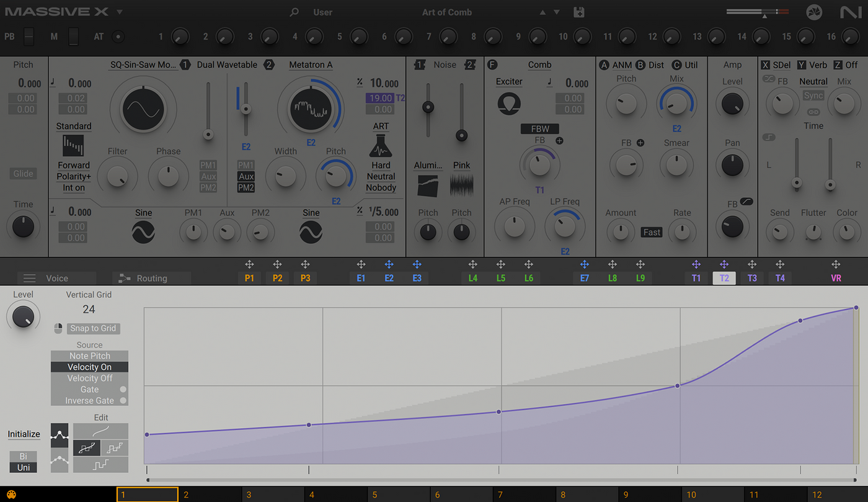
Task: Click the link icon below Sync
Action: click(x=813, y=112)
